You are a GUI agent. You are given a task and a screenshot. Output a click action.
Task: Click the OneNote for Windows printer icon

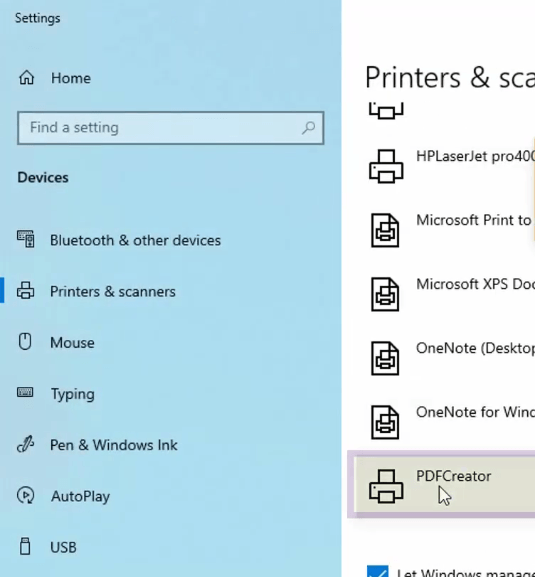point(385,422)
